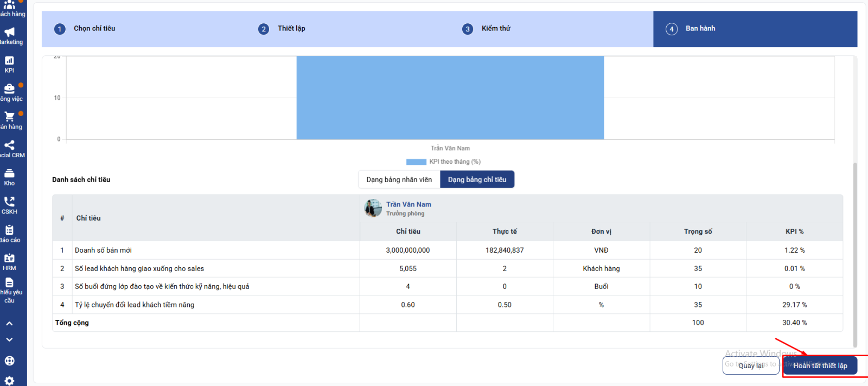Open the settings gear in sidebar
The height and width of the screenshot is (386, 868).
(x=9, y=380)
